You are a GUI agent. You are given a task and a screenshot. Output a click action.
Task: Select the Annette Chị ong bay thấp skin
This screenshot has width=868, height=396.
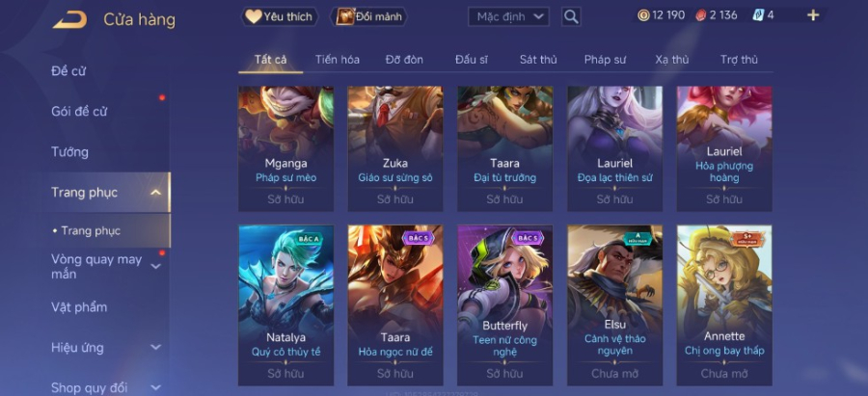[x=724, y=305]
